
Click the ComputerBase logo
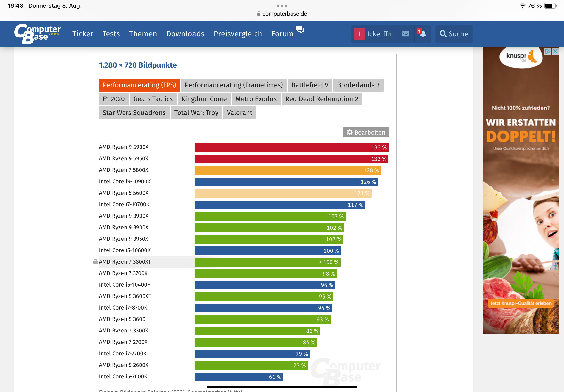point(37,34)
